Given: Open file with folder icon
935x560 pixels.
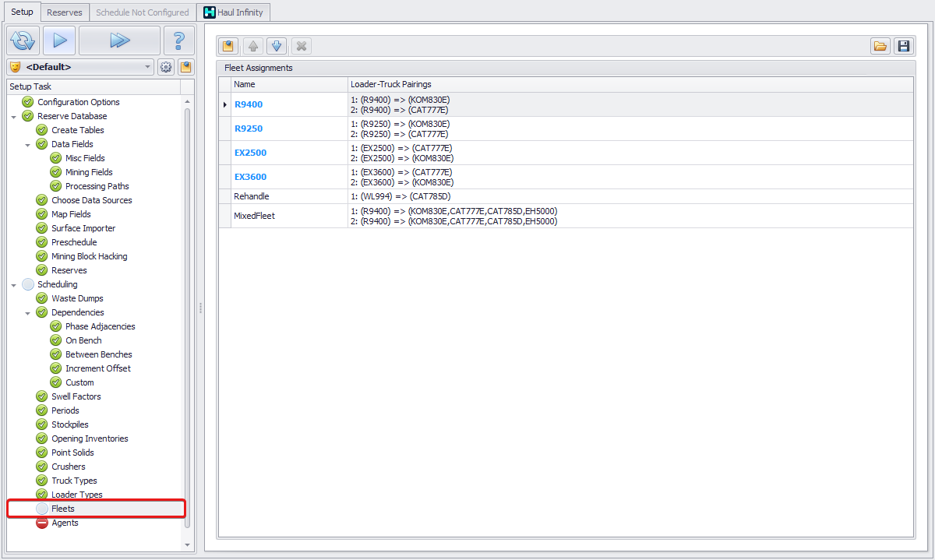Looking at the screenshot, I should 880,46.
